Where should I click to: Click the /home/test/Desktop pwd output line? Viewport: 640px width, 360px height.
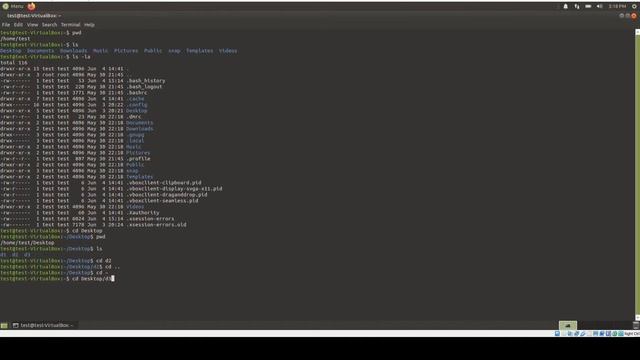[27, 242]
